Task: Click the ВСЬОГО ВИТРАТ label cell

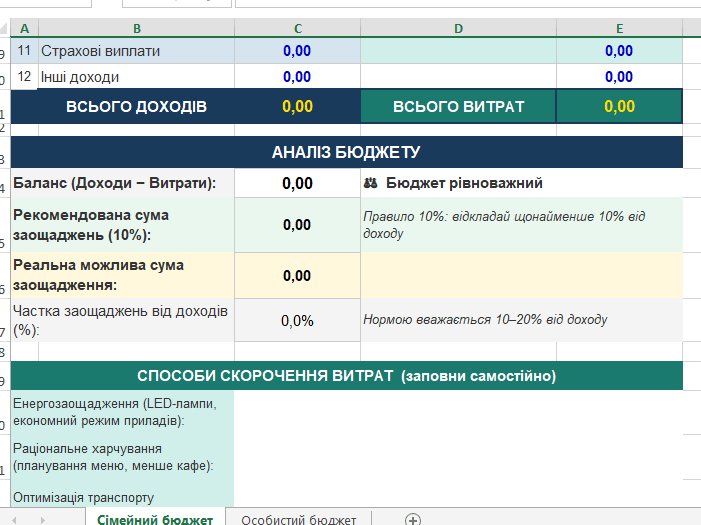Action: coord(459,106)
